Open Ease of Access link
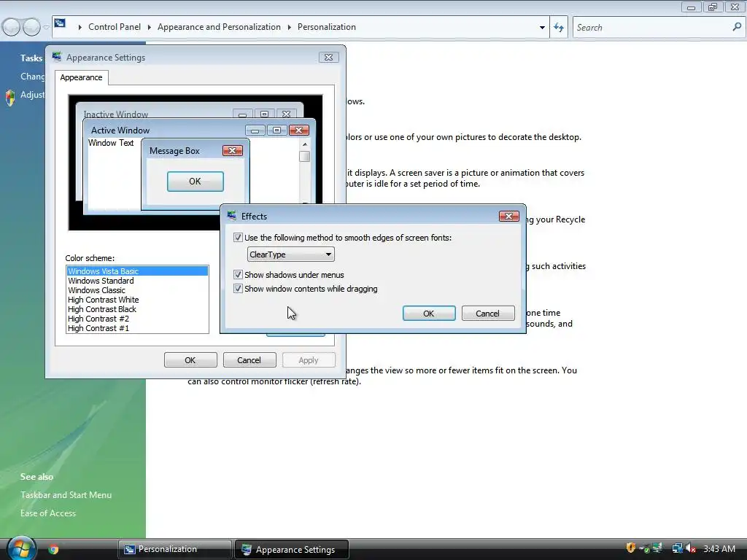Viewport: 747px width, 560px height. click(48, 513)
